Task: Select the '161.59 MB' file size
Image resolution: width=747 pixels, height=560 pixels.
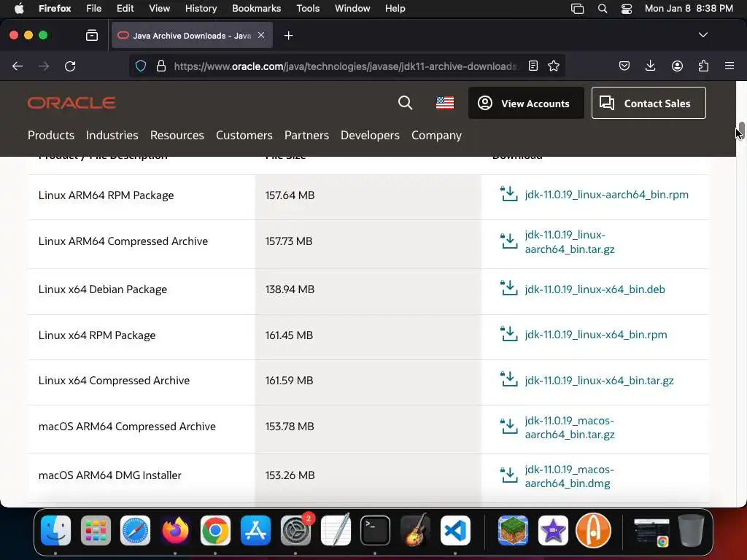Action: 289,381
